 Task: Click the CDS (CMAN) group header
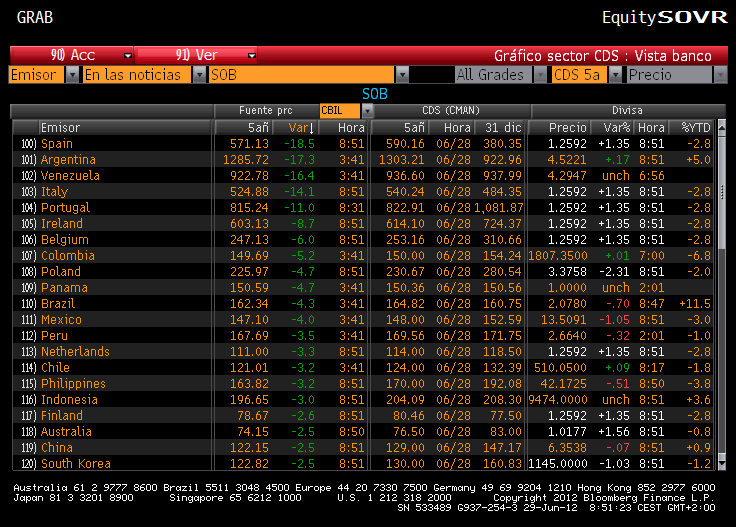pos(451,110)
